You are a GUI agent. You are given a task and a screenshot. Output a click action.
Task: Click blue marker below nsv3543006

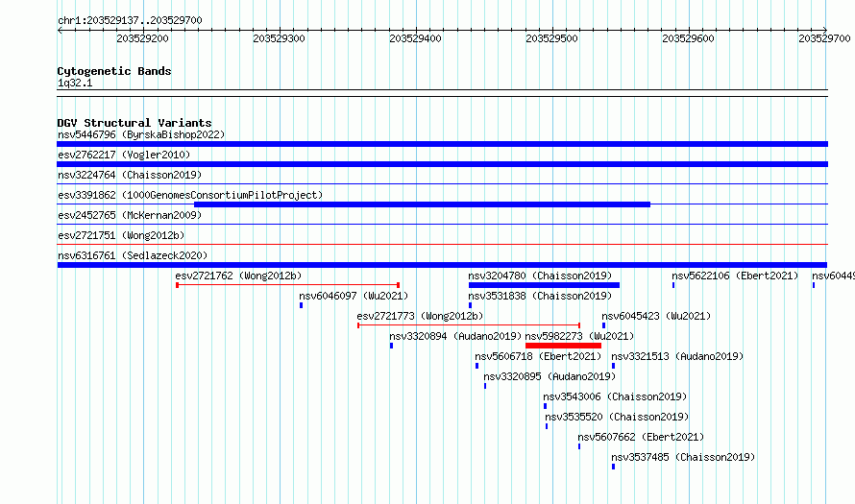pos(545,406)
